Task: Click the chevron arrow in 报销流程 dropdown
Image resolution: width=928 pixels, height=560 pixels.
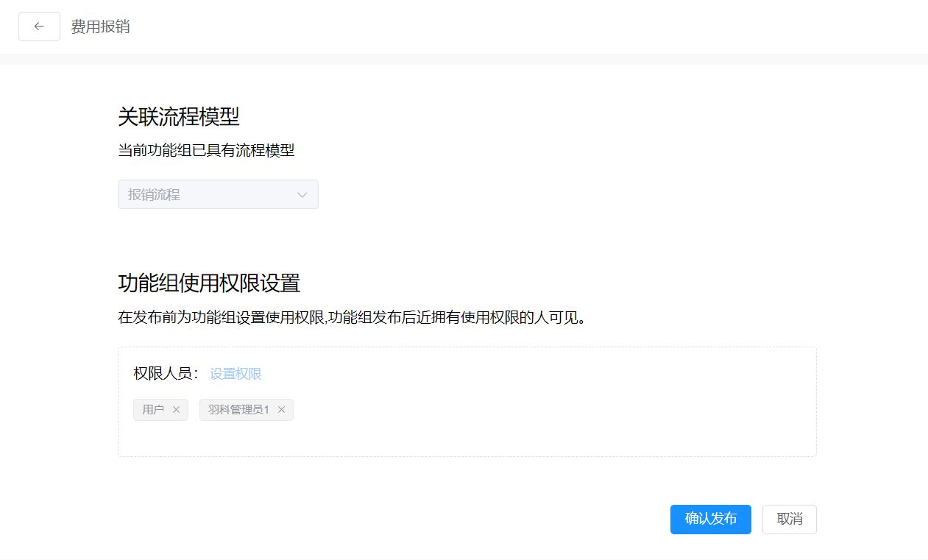Action: [x=302, y=195]
